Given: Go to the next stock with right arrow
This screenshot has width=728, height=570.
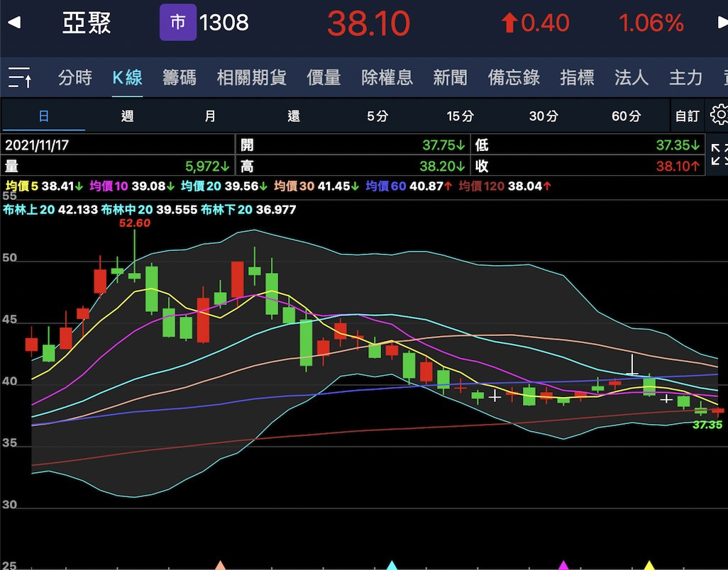Looking at the screenshot, I should pyautogui.click(x=722, y=23).
